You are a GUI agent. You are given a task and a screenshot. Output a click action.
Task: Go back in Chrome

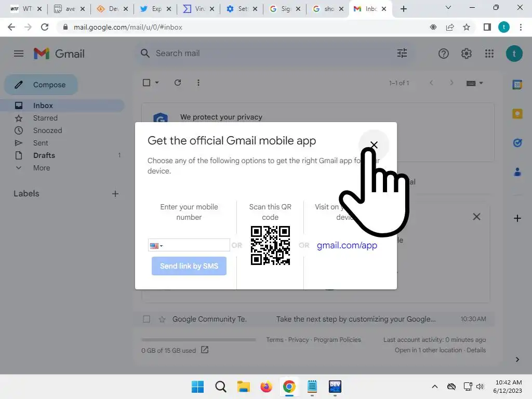(x=11, y=27)
